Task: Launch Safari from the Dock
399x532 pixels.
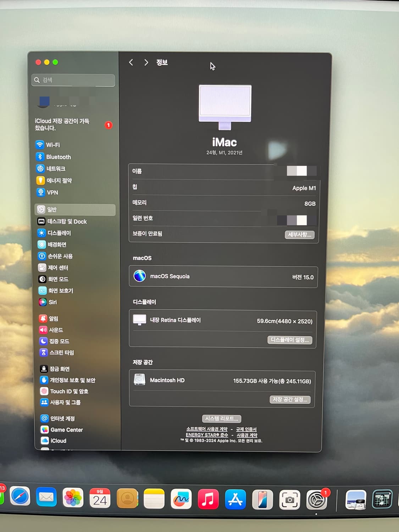Action: pos(20,497)
